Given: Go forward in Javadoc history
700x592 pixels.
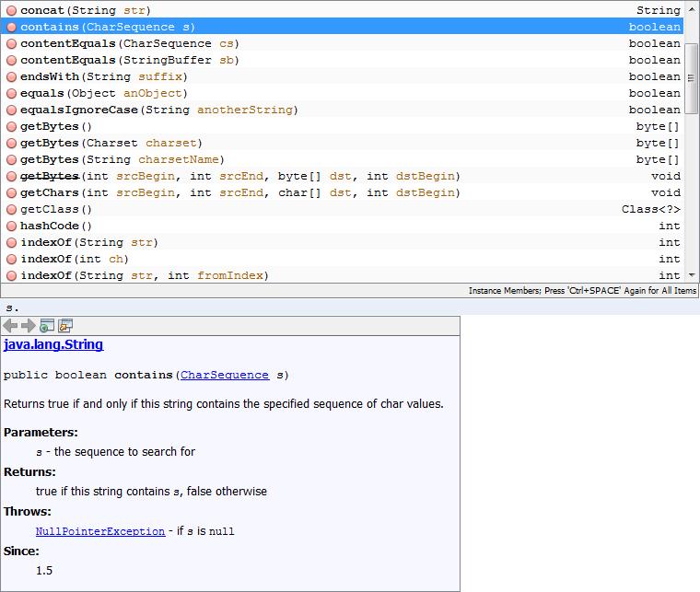Looking at the screenshot, I should pyautogui.click(x=29, y=326).
